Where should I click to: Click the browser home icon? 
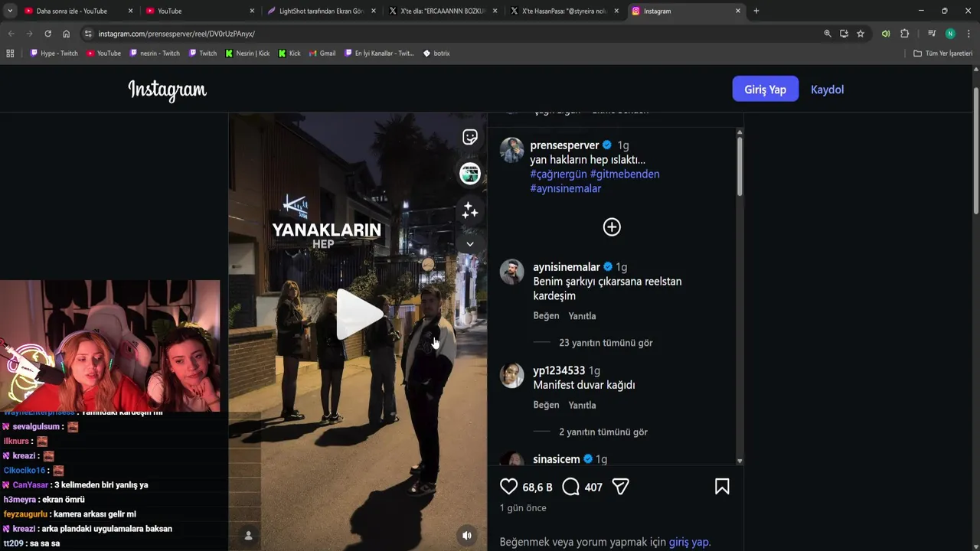click(67, 34)
